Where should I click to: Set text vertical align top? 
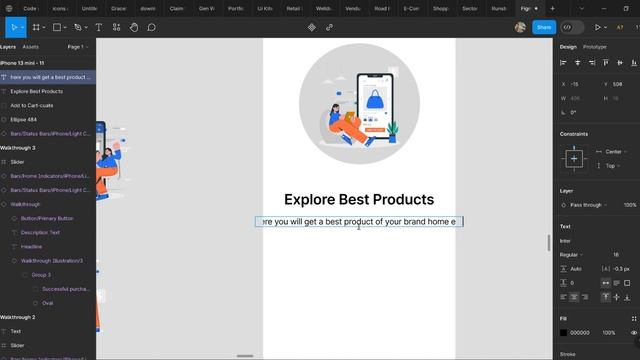606,297
